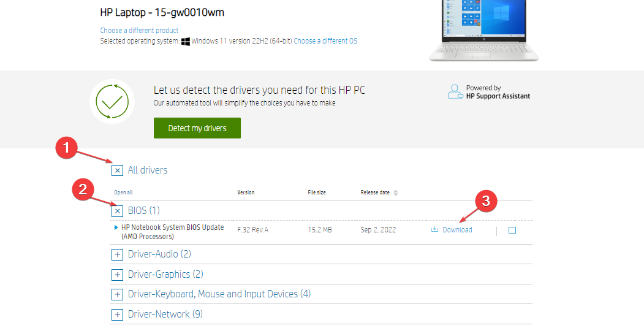
Task: Click Driver-Keyboard, Mouse and Input Devices label
Action: (219, 294)
